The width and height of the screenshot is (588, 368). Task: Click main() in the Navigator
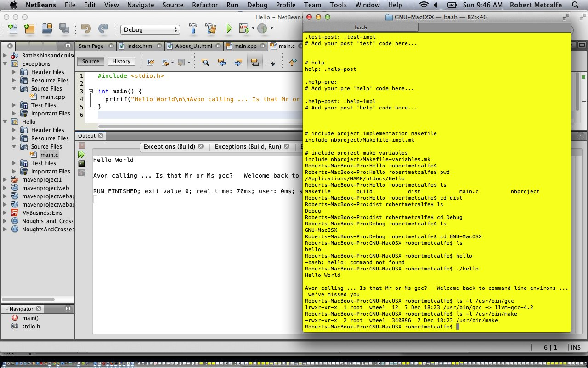[x=30, y=318]
